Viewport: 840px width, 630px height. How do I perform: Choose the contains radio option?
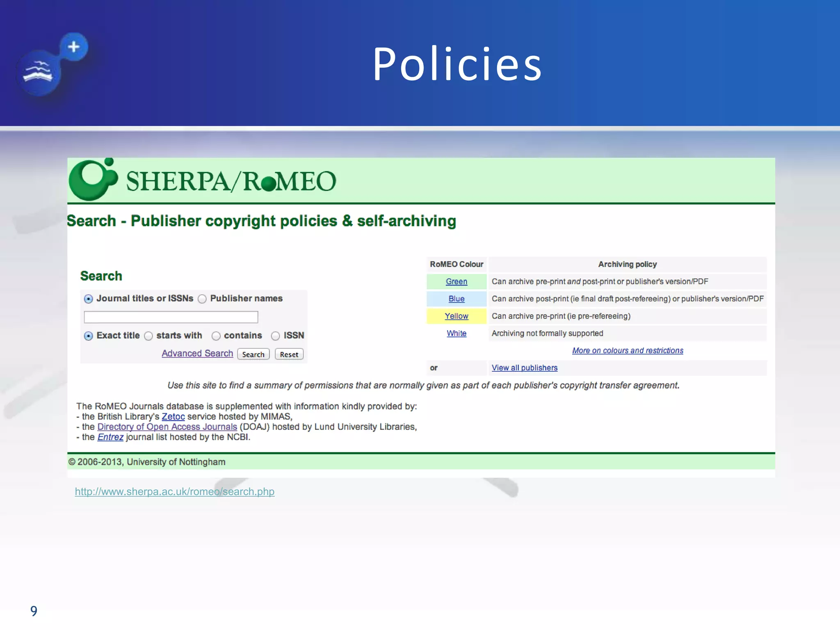(x=216, y=336)
